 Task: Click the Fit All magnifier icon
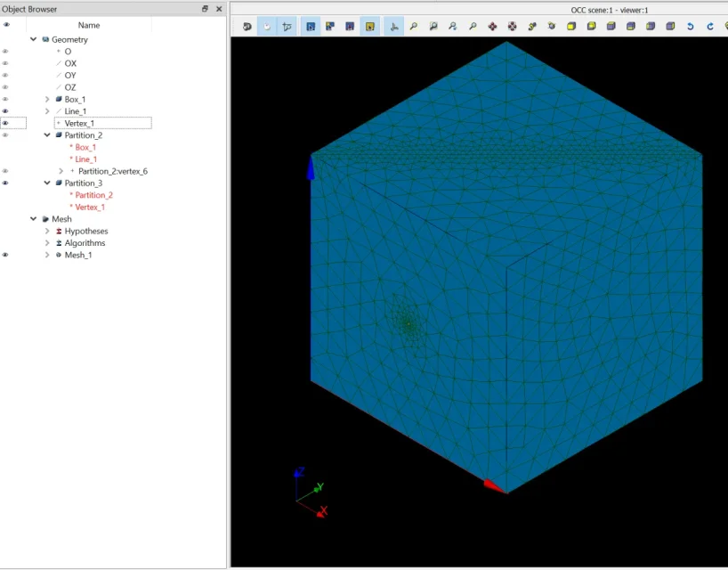[x=414, y=27]
